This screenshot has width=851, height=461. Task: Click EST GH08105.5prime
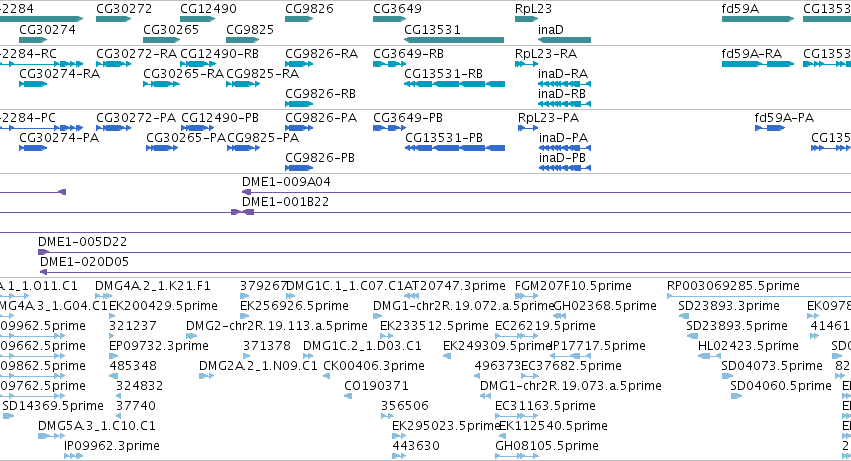547,447
